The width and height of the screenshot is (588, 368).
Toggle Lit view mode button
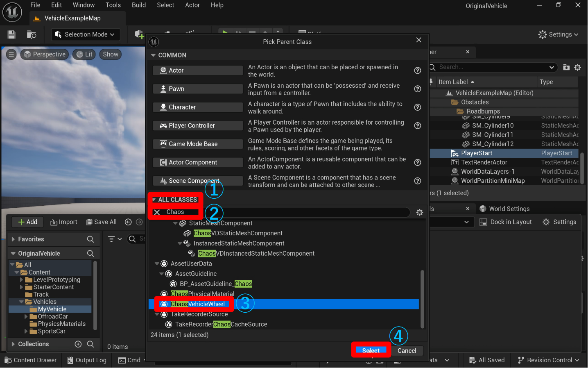(84, 55)
